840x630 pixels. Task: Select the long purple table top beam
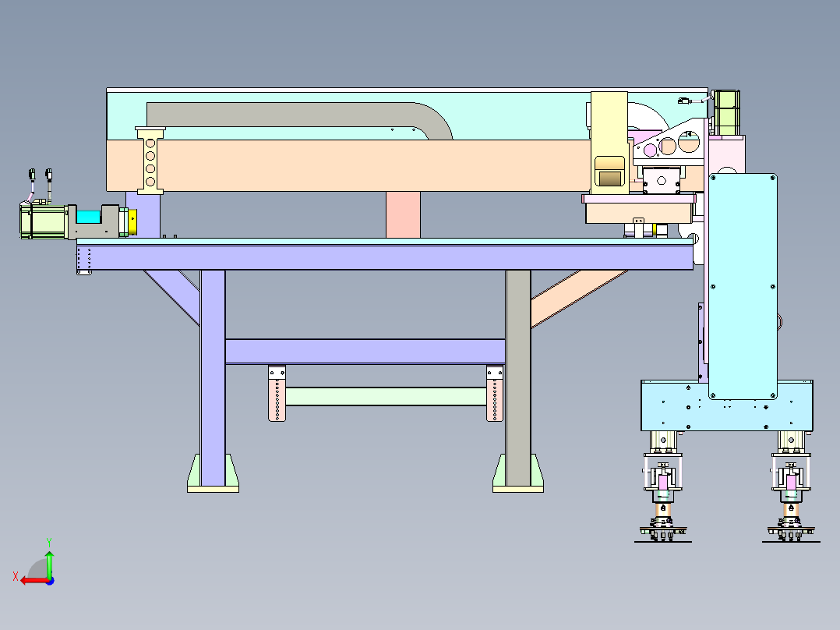click(x=385, y=257)
